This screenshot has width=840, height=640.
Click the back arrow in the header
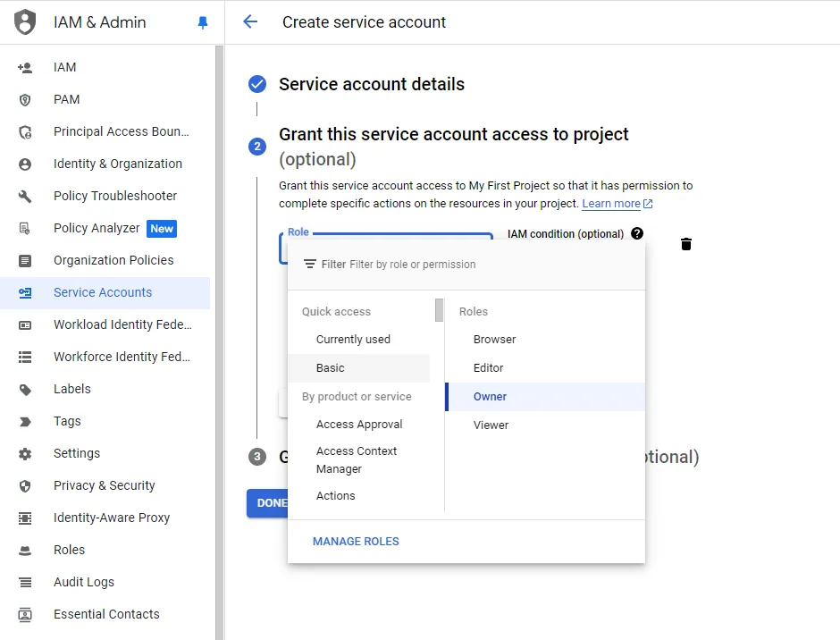250,22
